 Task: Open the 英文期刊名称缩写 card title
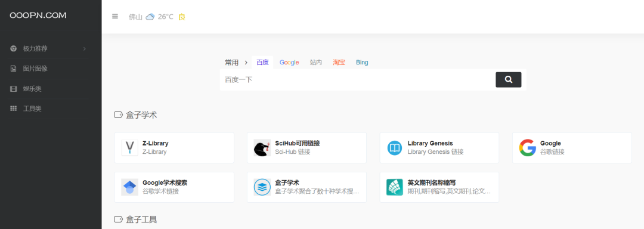click(x=432, y=182)
